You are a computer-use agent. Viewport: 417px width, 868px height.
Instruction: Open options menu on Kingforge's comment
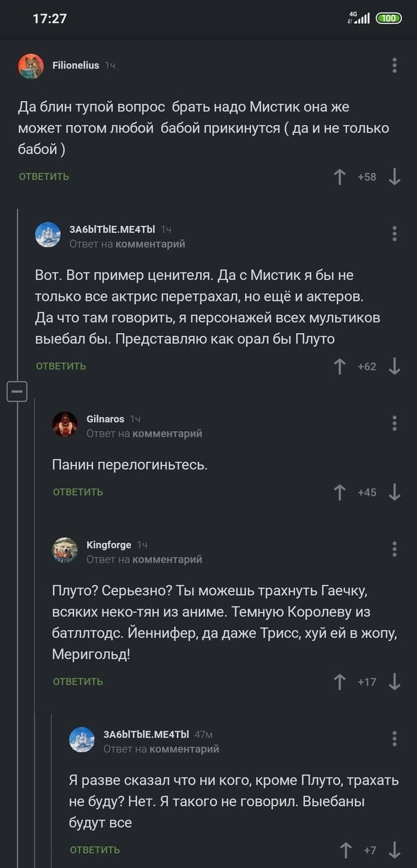[394, 549]
